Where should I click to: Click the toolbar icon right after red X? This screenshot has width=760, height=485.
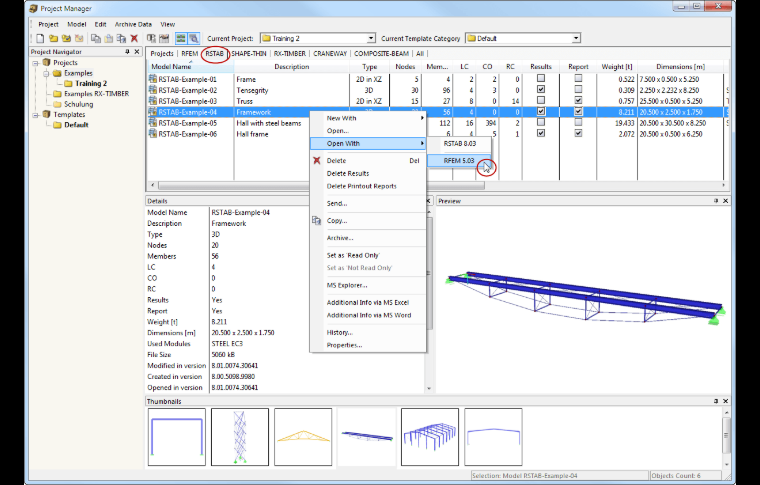pyautogui.click(x=151, y=38)
